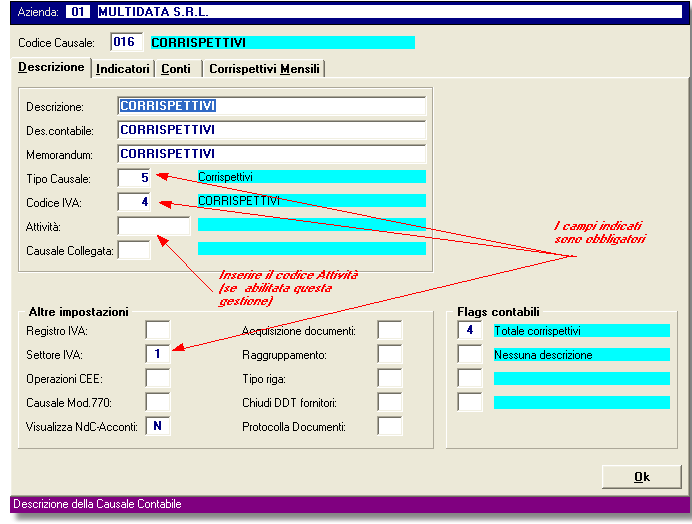Click the cyan CORRISPETTIVI header description
The width and height of the screenshot is (692, 524).
pyautogui.click(x=283, y=42)
